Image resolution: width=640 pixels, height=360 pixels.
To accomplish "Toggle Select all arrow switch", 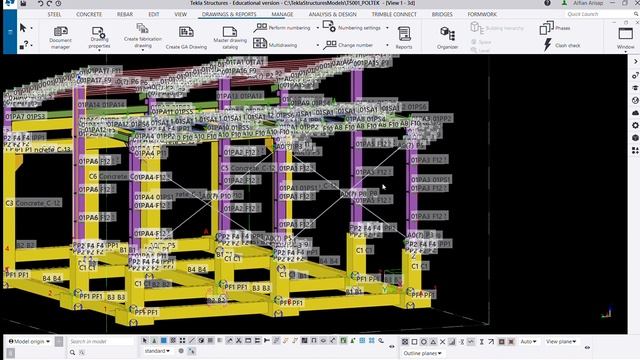I will [x=144, y=340].
